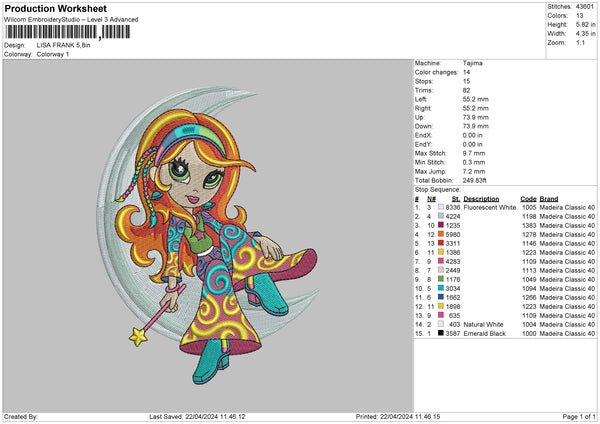
Task: Select the orange swatch next to 5980
Action: (441, 234)
